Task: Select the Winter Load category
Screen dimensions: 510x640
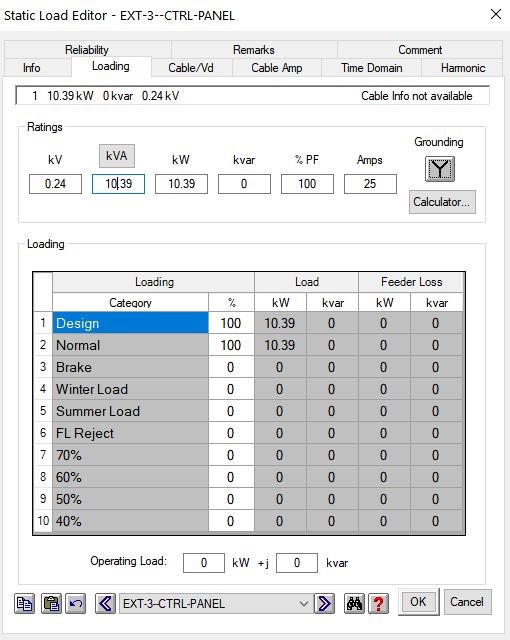Action: coord(130,389)
